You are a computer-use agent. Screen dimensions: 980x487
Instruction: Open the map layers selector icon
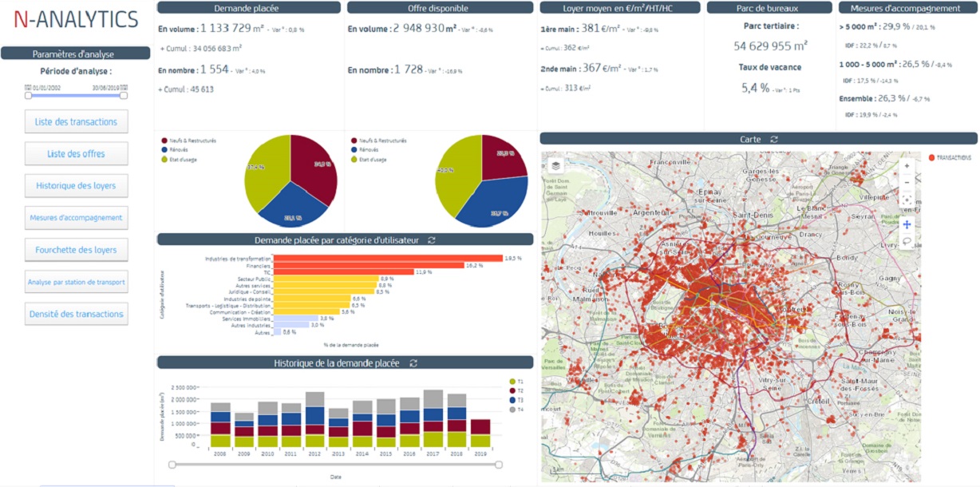coord(555,166)
